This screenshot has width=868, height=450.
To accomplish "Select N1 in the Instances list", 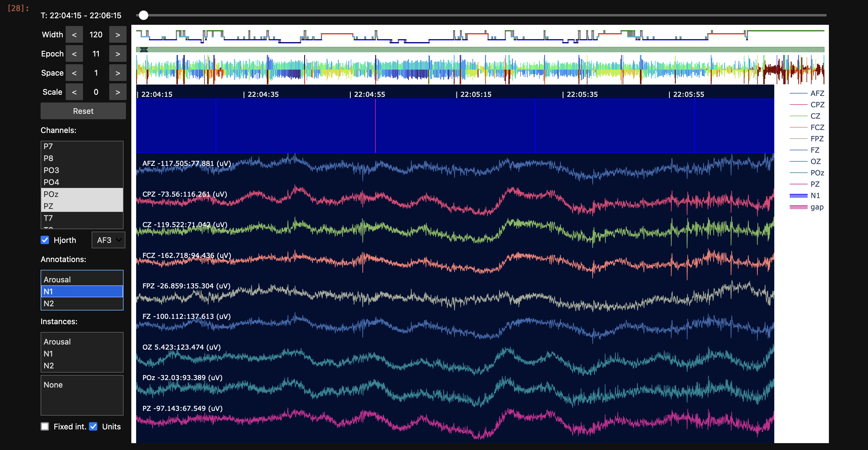I will [x=48, y=353].
